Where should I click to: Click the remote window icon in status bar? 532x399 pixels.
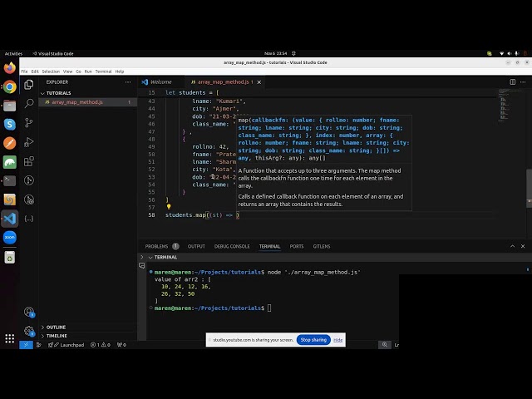click(x=26, y=345)
